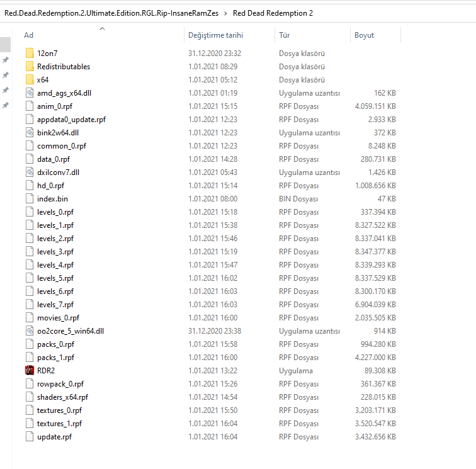Click the 31.12.2020 23:32 date cell
Screen dimensions: 476x469
(215, 53)
